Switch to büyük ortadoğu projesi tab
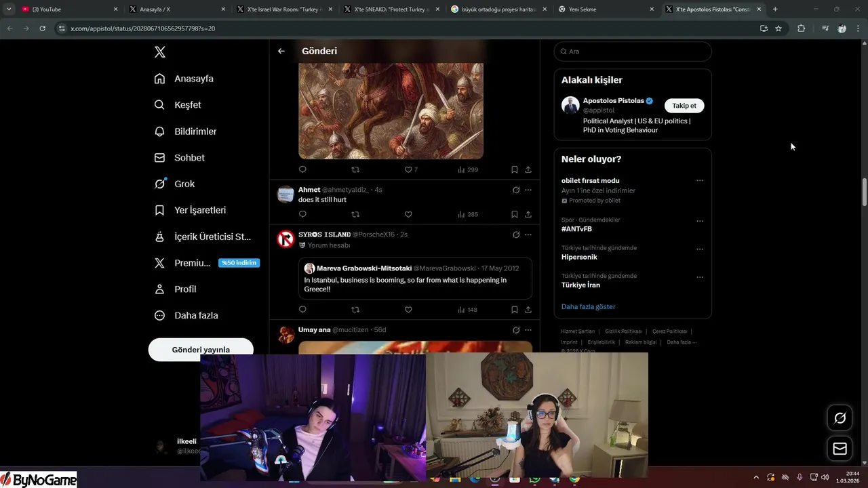Image resolution: width=868 pixels, height=488 pixels. 500,9
